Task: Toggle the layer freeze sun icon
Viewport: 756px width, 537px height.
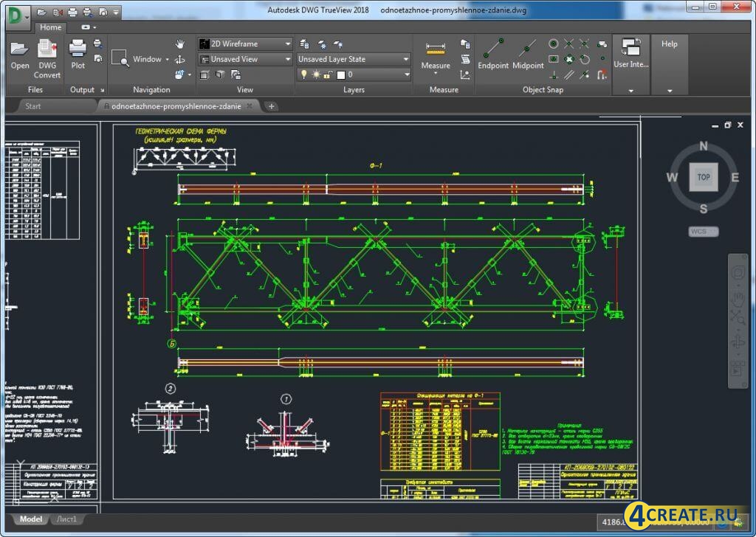Action: tap(316, 74)
